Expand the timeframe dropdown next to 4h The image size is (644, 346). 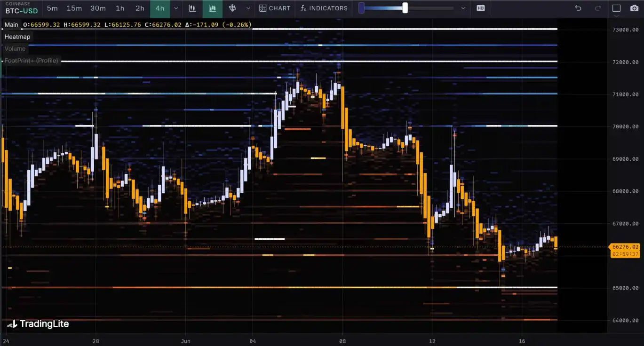tap(176, 8)
